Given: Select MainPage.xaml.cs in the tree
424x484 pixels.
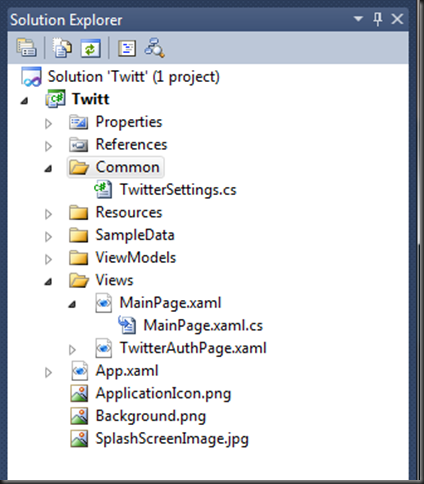Looking at the screenshot, I should pyautogui.click(x=203, y=325).
